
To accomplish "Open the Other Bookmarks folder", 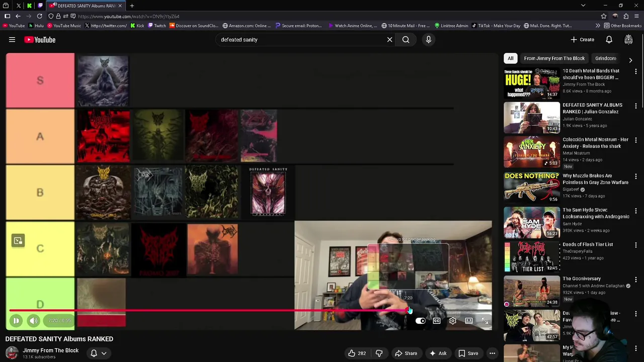I will (622, 26).
